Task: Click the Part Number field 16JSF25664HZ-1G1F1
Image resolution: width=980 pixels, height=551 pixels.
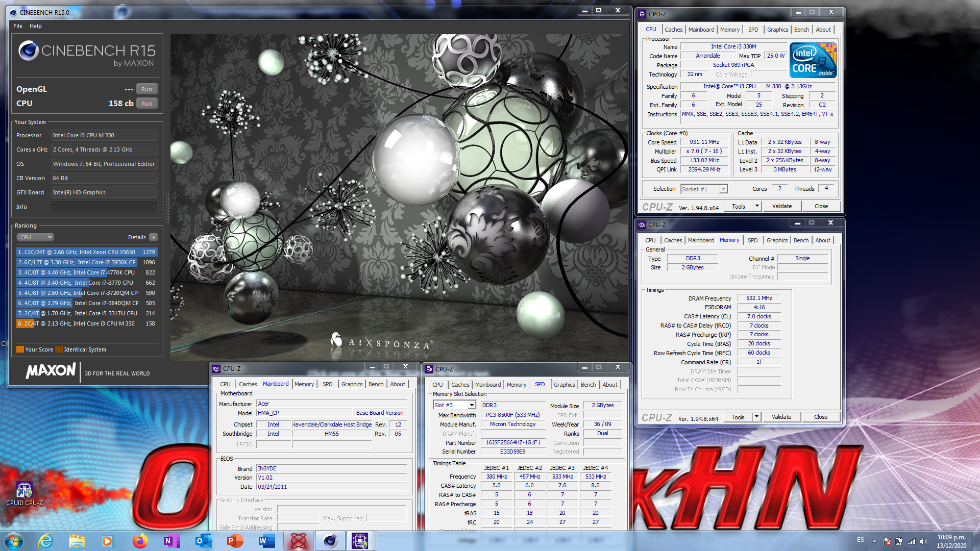Action: (513, 443)
